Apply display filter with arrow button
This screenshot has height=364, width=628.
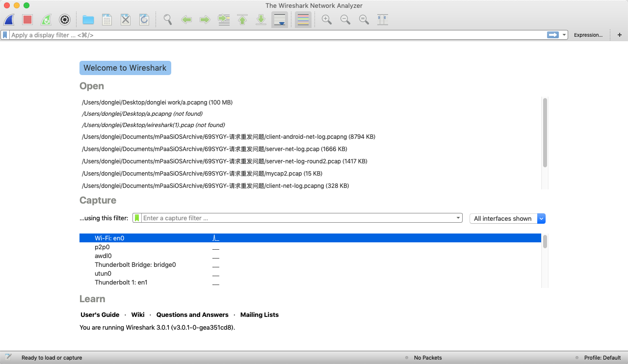coord(553,35)
